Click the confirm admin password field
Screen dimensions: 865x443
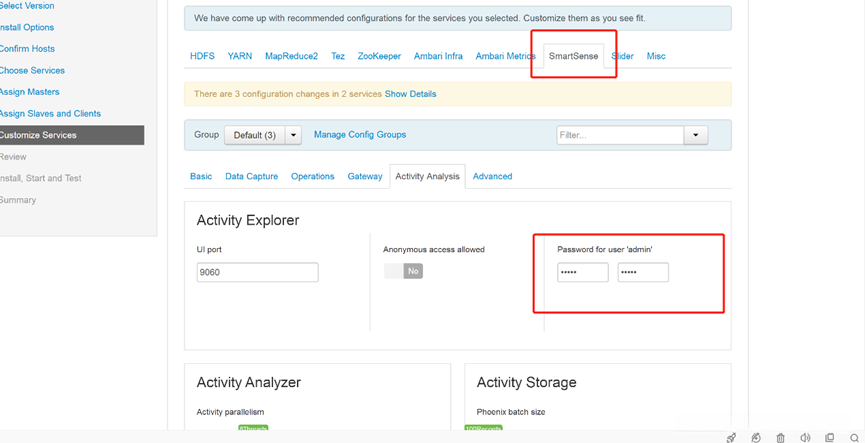pyautogui.click(x=643, y=272)
